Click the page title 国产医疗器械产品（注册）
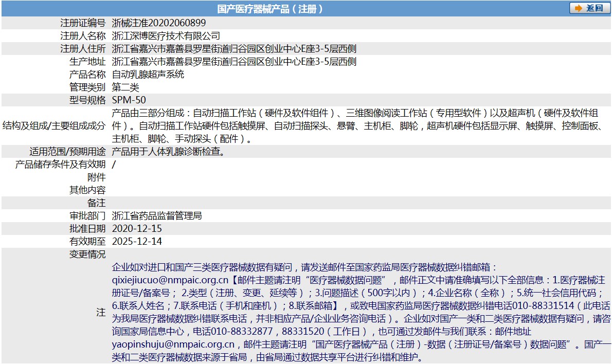This screenshot has width=612, height=364. coord(269,9)
